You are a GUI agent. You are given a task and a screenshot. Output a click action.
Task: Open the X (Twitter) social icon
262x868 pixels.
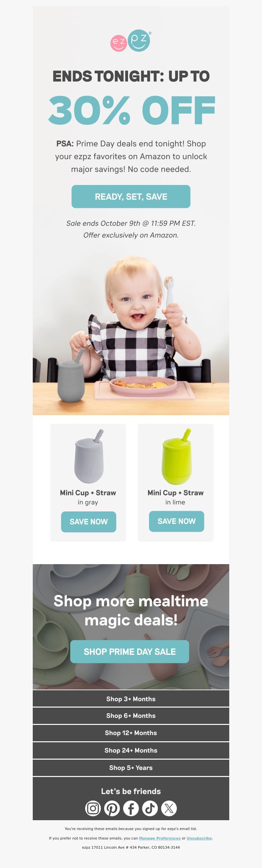click(x=169, y=808)
